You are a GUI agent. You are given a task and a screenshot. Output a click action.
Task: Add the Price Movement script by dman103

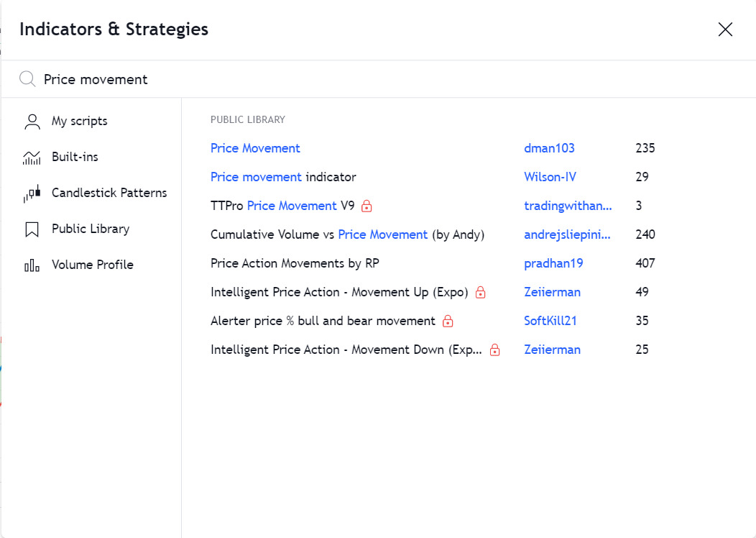tap(255, 148)
